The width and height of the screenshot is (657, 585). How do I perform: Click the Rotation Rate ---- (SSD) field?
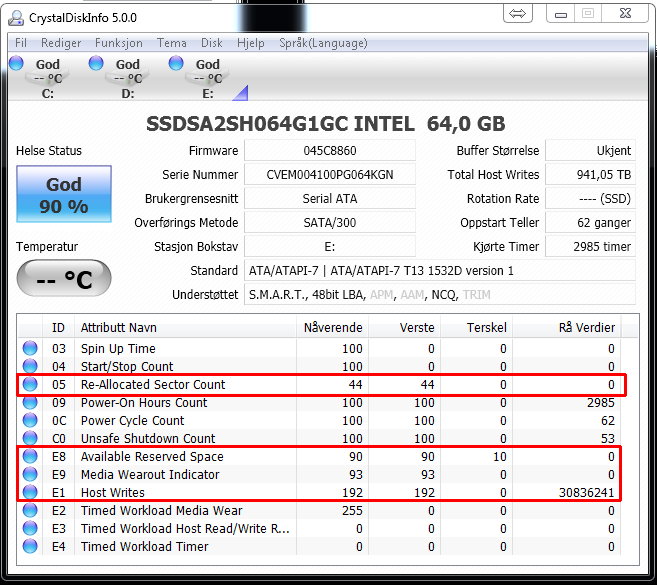tap(590, 198)
